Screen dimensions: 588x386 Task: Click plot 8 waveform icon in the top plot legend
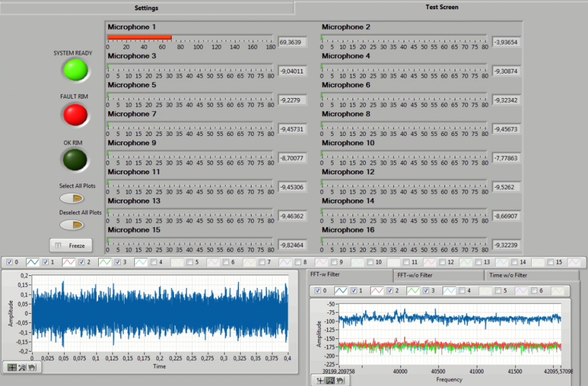point(322,262)
